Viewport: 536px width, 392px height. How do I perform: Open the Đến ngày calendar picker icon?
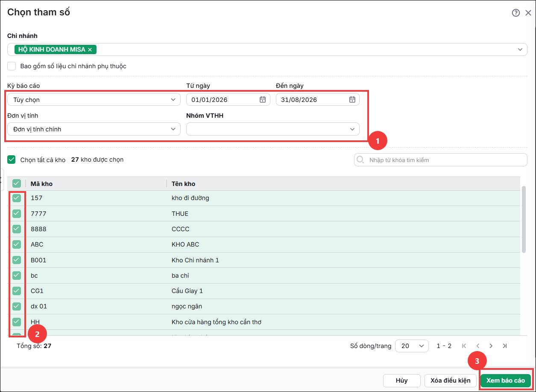click(352, 99)
